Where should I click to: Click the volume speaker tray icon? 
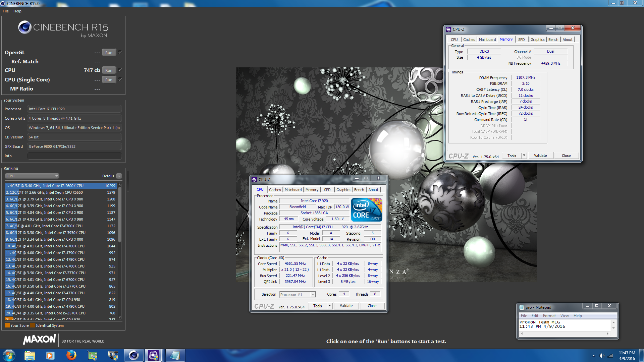(x=602, y=356)
